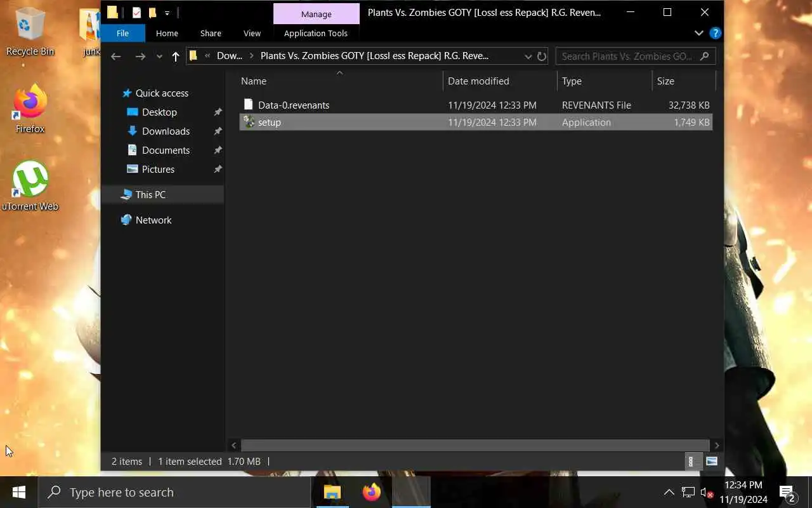The image size is (812, 508).
Task: Open the Windows Start menu
Action: [x=18, y=492]
